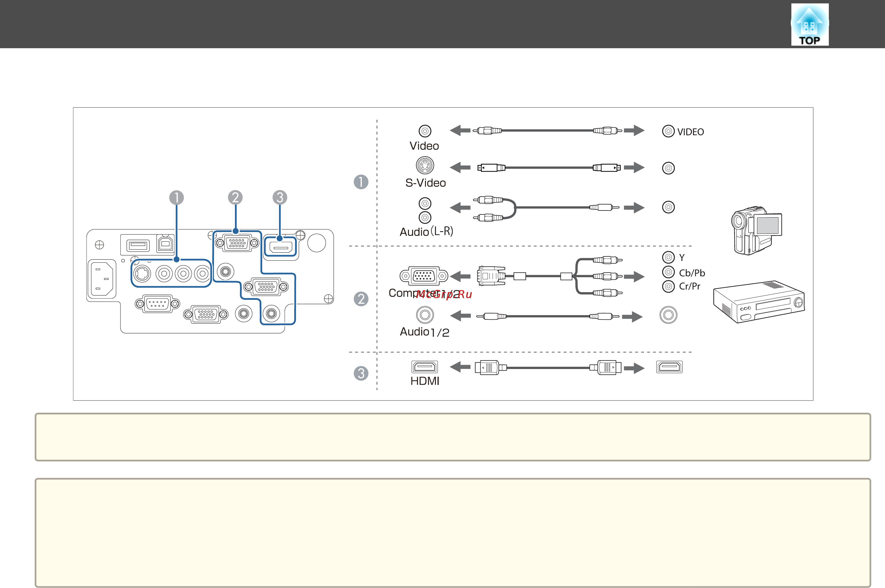The image size is (885, 588).
Task: Click numbered marker 2 above projector panel
Action: coord(235,197)
